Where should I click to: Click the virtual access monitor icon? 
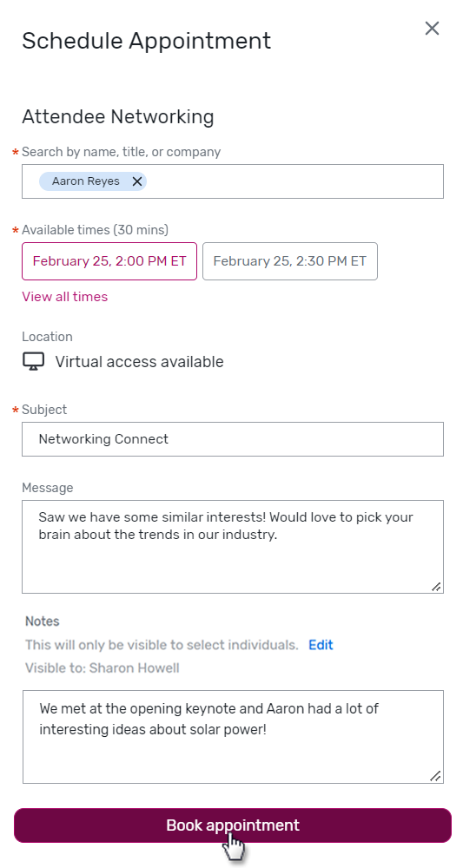coord(33,361)
